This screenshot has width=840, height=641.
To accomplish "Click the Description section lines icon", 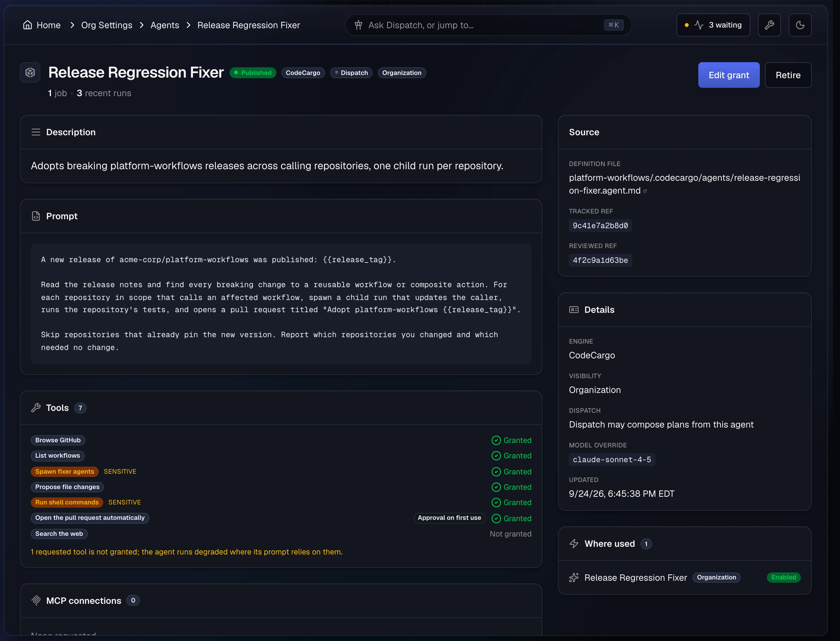I will pyautogui.click(x=36, y=132).
